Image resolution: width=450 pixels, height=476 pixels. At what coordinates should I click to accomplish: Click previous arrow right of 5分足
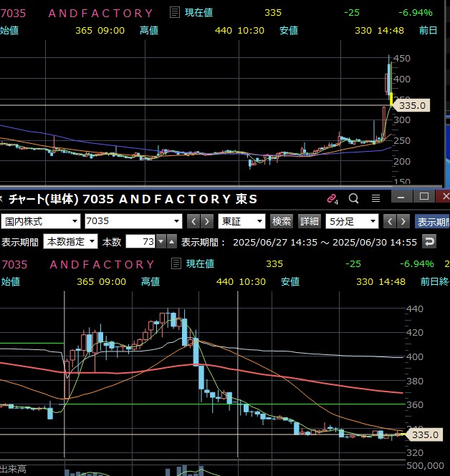coord(390,221)
